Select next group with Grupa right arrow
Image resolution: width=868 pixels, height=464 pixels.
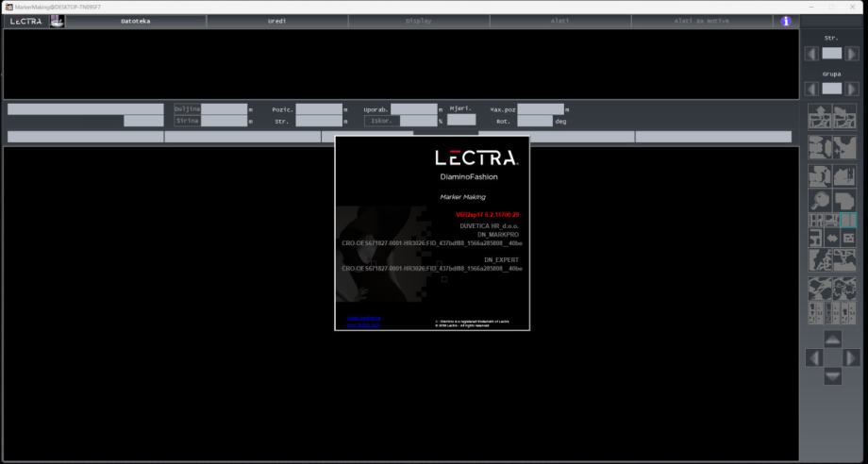click(852, 89)
